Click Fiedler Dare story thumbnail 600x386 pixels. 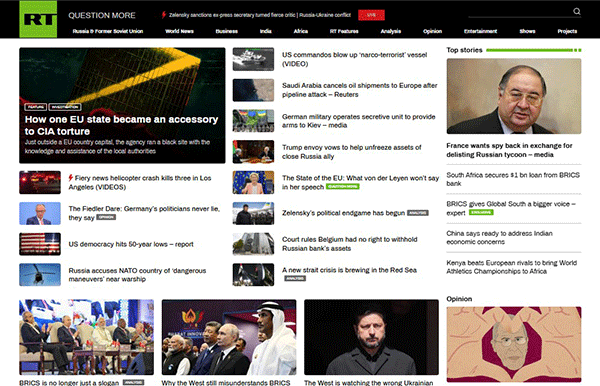pyautogui.click(x=40, y=213)
